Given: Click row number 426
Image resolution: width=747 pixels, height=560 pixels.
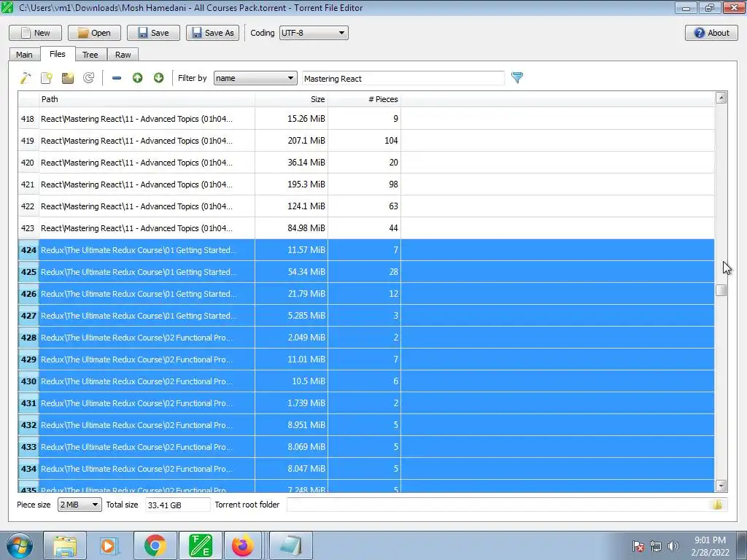Looking at the screenshot, I should tap(28, 294).
